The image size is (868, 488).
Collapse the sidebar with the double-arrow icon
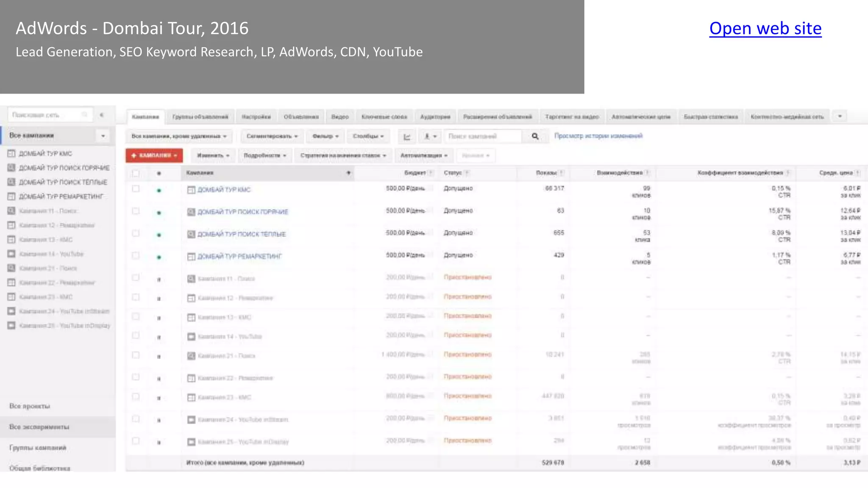[102, 115]
